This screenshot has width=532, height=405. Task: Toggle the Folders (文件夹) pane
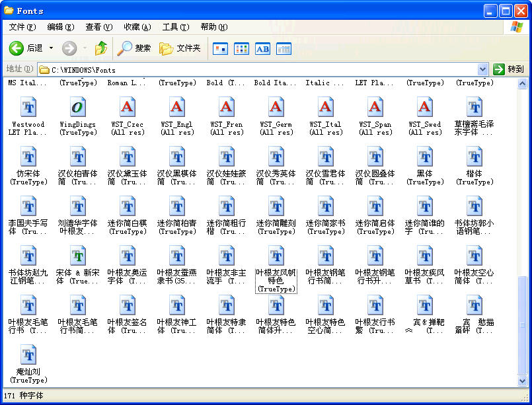[180, 48]
